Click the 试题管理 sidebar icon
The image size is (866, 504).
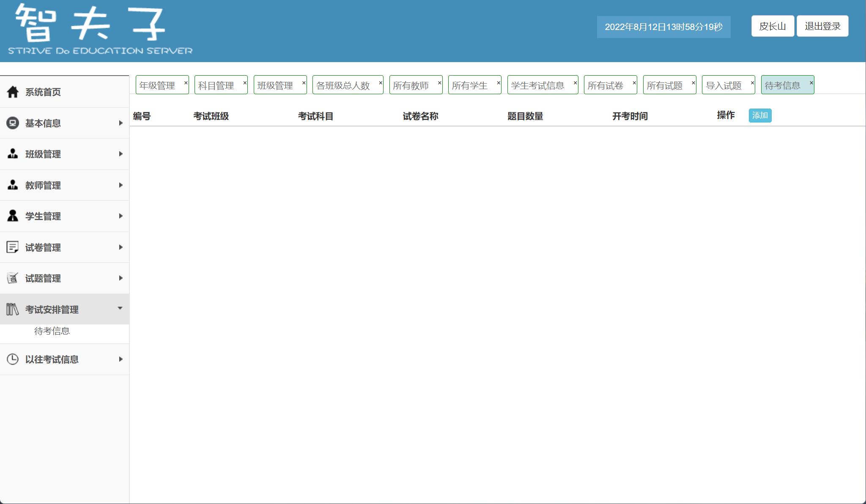pyautogui.click(x=13, y=278)
